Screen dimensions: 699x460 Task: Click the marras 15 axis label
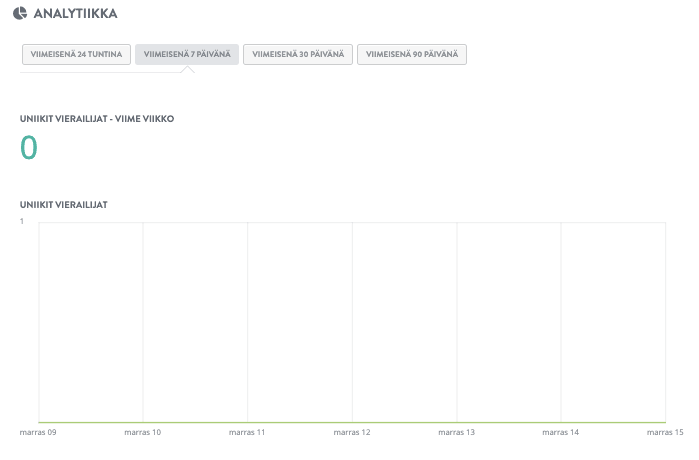coord(665,432)
